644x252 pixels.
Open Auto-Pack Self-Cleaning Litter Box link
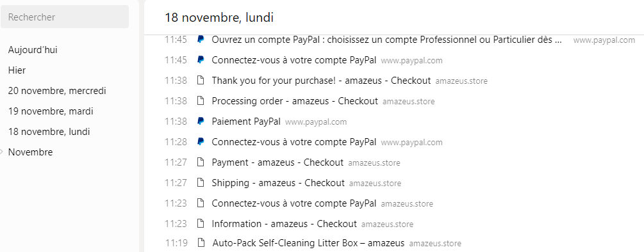coord(308,242)
